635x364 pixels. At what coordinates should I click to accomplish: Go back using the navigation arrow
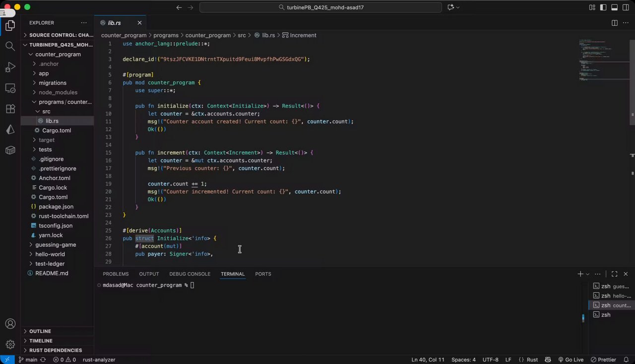[x=179, y=7]
